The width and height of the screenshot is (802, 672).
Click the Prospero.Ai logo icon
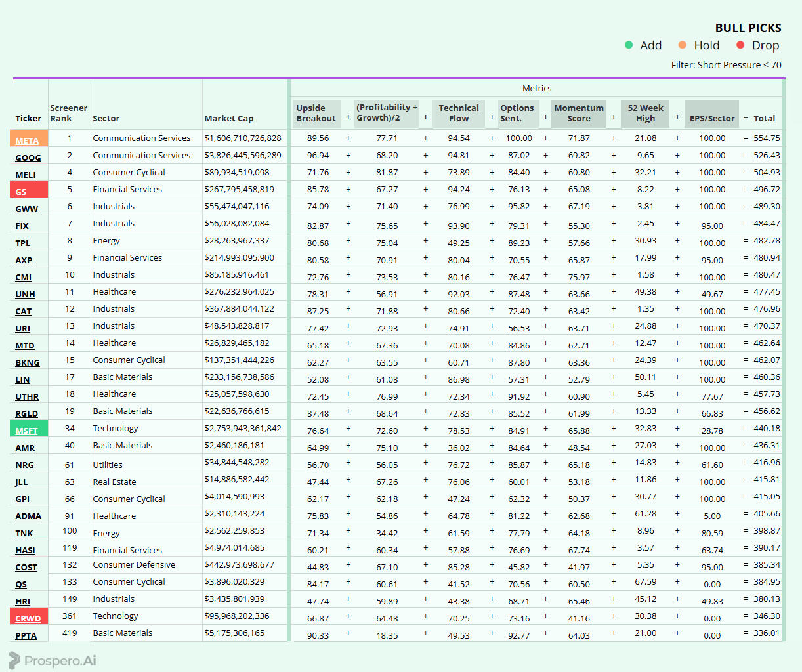14,660
